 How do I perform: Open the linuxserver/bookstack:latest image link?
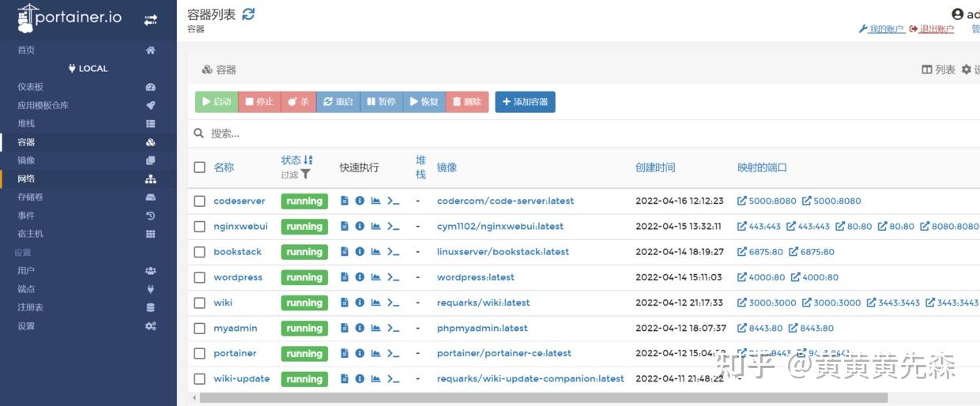tap(503, 252)
